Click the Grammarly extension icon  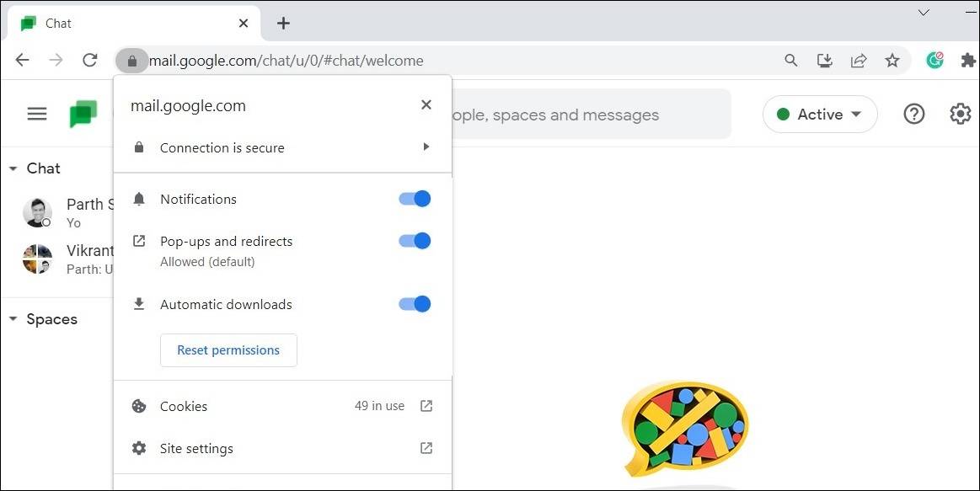click(934, 61)
